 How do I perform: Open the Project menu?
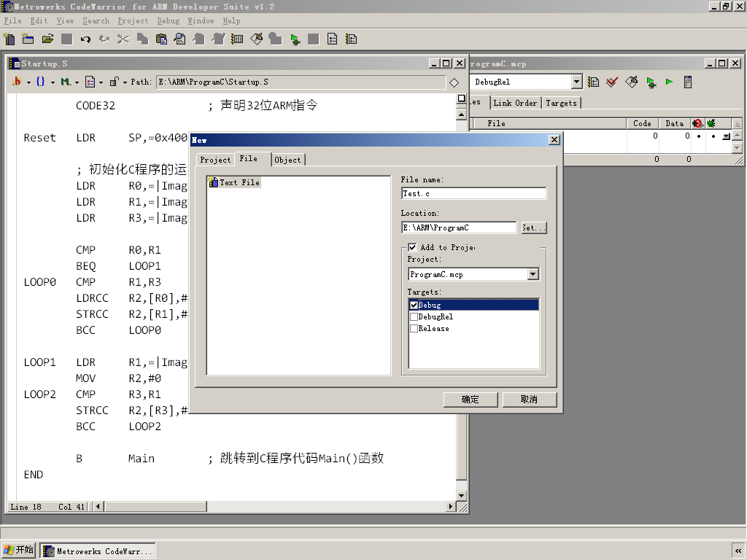[133, 21]
